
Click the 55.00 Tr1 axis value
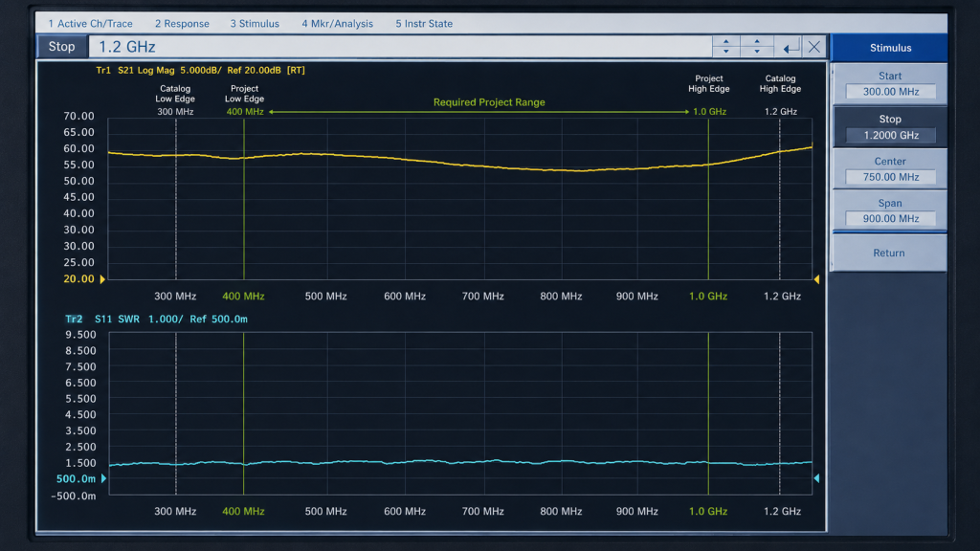click(78, 165)
